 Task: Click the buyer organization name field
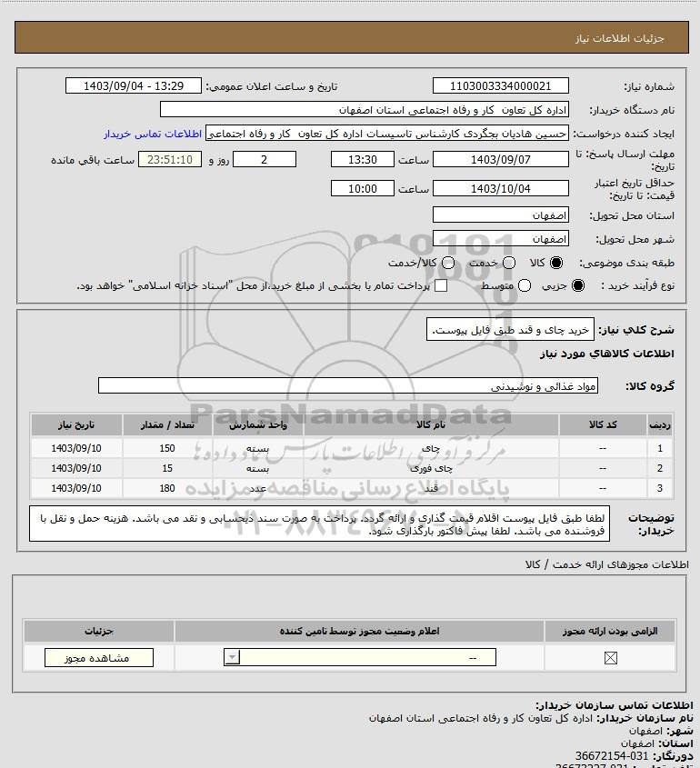tap(365, 110)
